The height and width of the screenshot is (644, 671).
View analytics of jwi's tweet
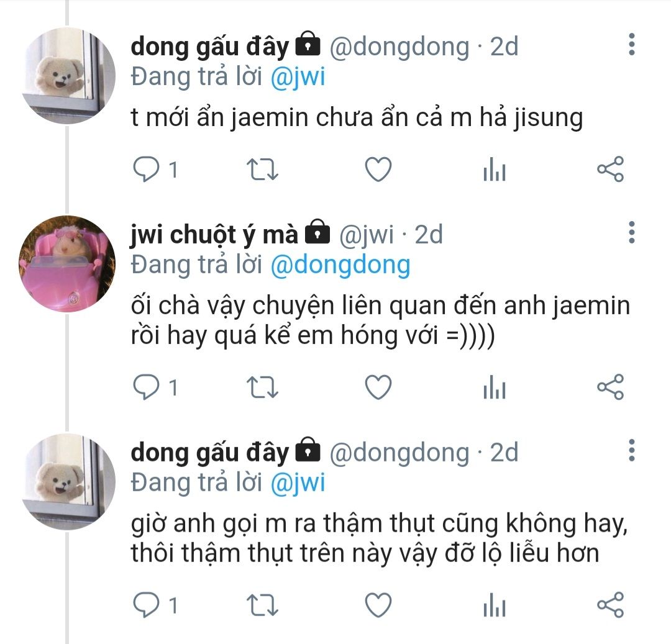[x=495, y=388]
